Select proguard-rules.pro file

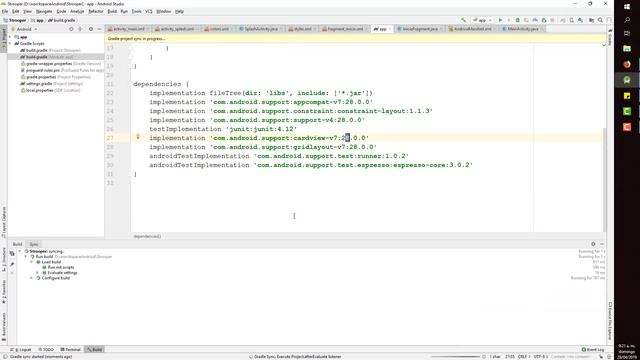62,70
